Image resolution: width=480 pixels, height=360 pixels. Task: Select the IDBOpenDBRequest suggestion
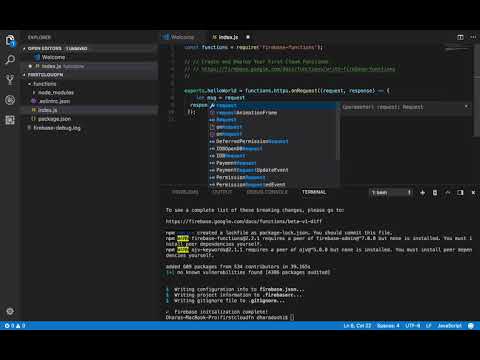point(273,149)
